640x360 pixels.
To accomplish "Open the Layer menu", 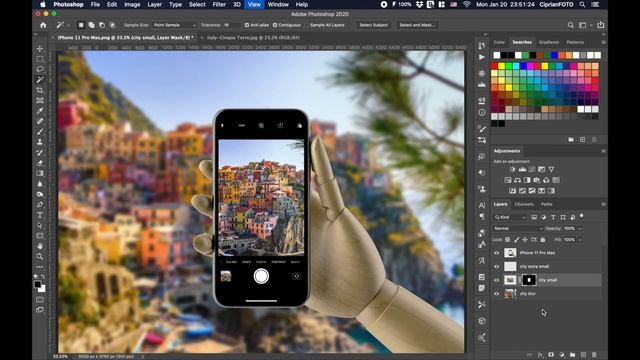I will (154, 4).
